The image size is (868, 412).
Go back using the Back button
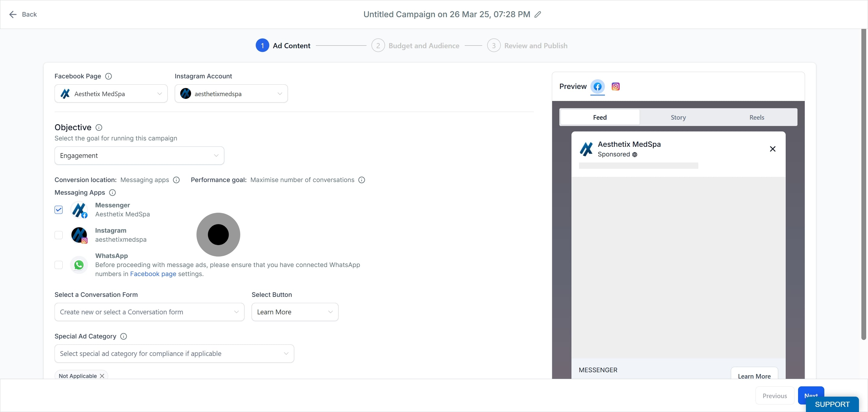23,14
